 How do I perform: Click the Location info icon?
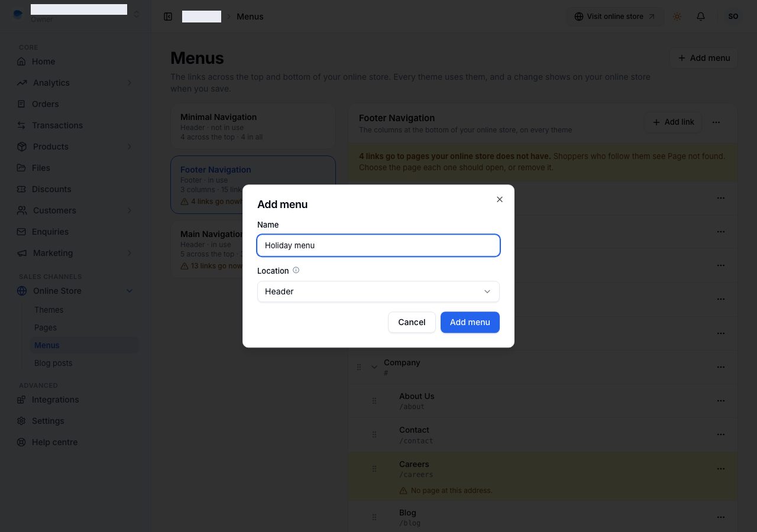[296, 270]
